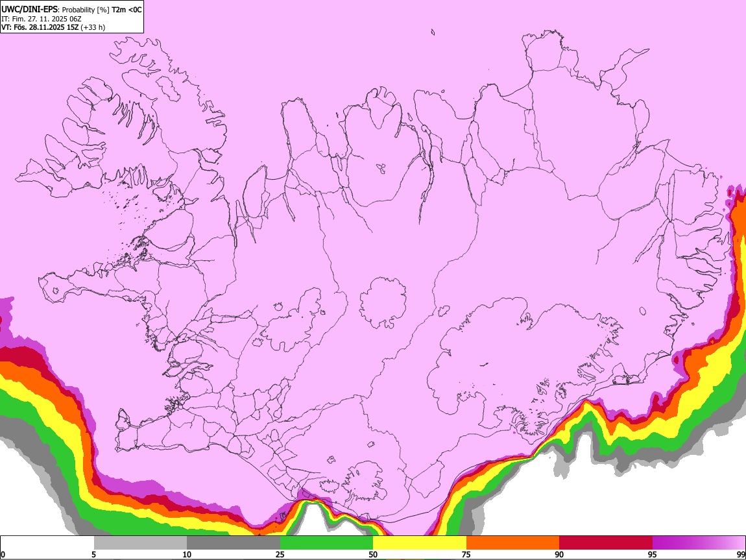Viewport: 746px width, 560px height.
Task: Select the green 25-50 legend segment
Action: pyautogui.click(x=326, y=543)
